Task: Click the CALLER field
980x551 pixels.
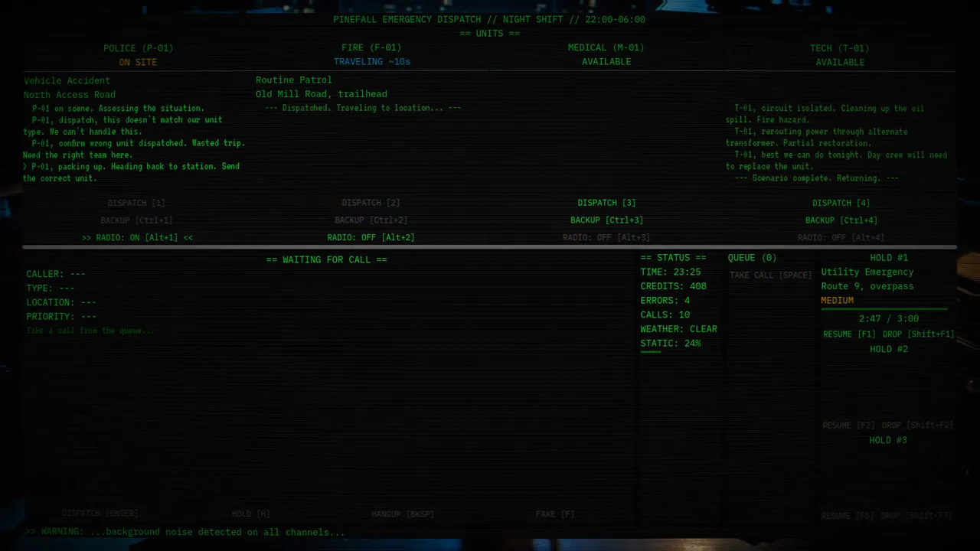Action: (56, 274)
